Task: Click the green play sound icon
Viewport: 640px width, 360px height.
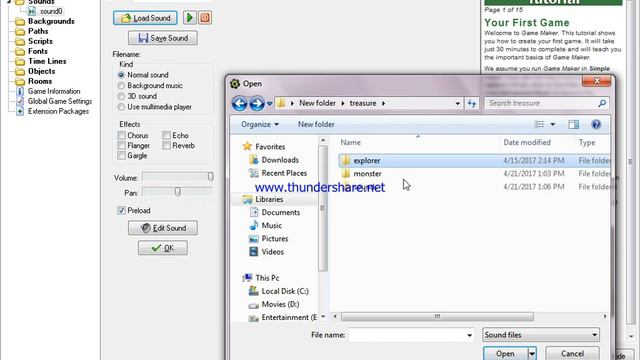Action: click(189, 18)
